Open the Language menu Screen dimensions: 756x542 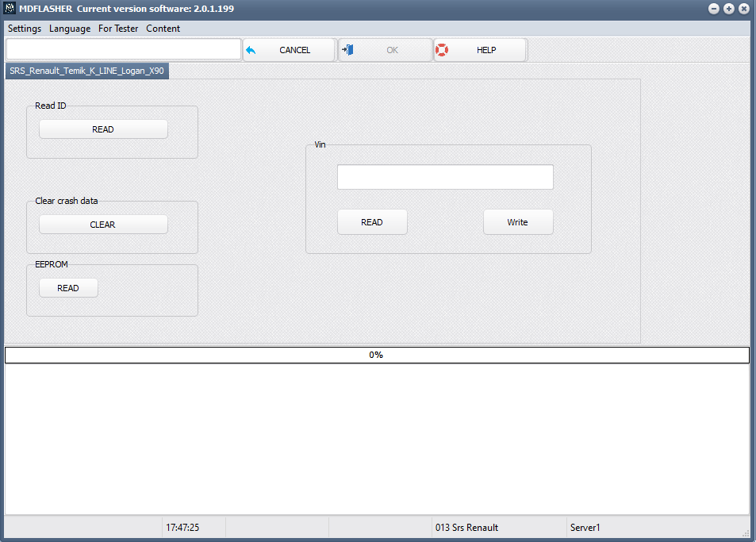point(70,29)
